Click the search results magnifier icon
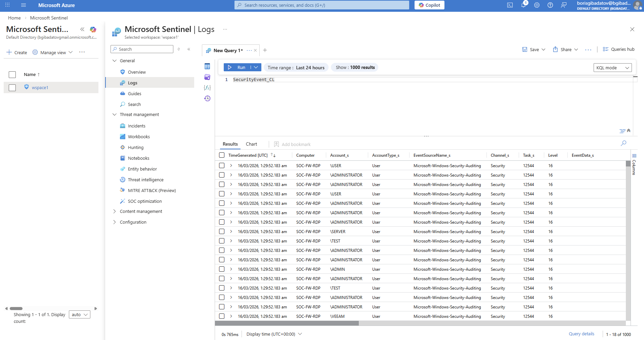 (x=623, y=143)
